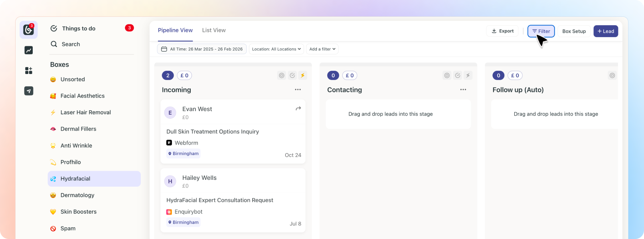Viewport: 644px width, 239px height.
Task: Click the yellow heart icon beside Skin Boosters
Action: (x=53, y=212)
